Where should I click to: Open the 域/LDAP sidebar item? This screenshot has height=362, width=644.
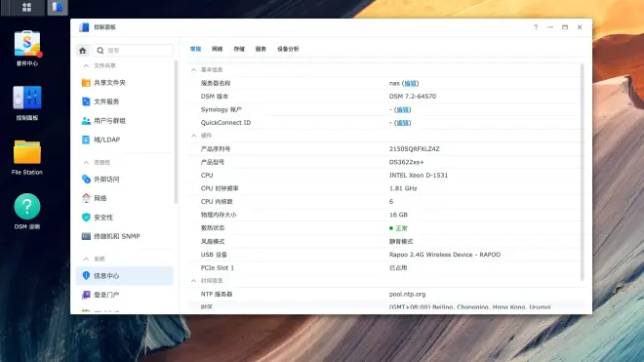125,140
